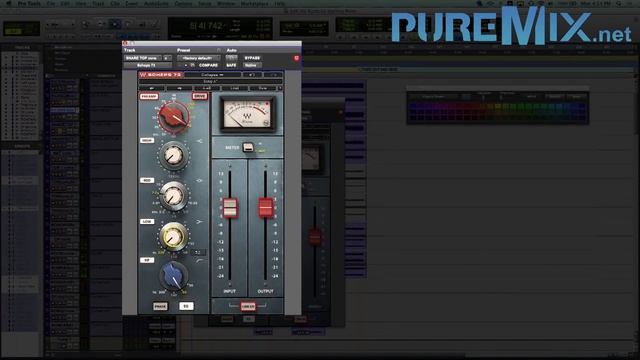The image size is (640, 360).
Task: Toggle automation SAFE
Action: point(231,65)
